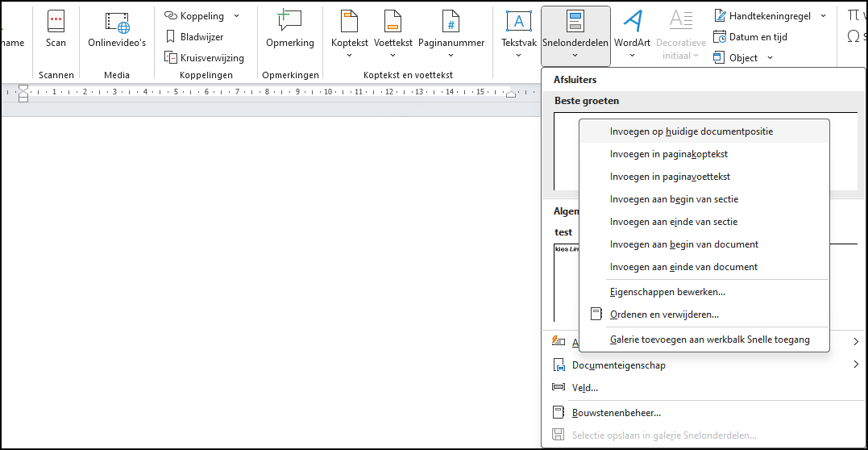The width and height of the screenshot is (868, 450).
Task: Insert an Object
Action: pyautogui.click(x=737, y=57)
